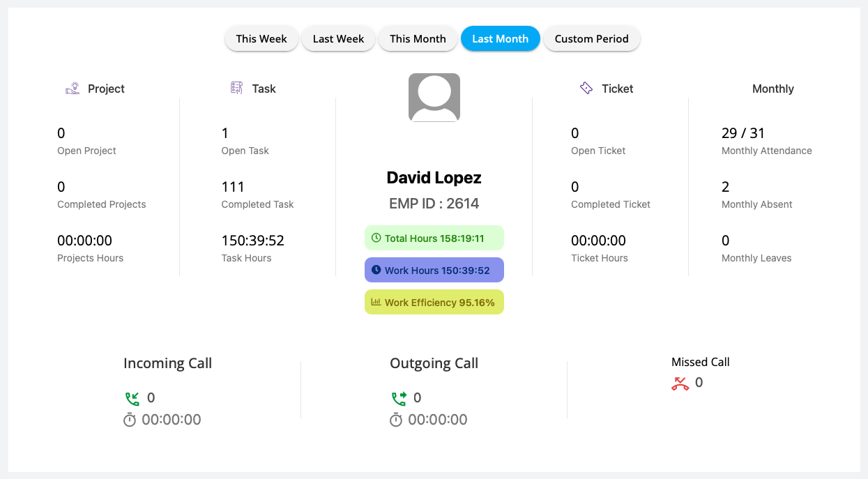Click the Completed Task count 111
This screenshot has height=479, width=868.
pyautogui.click(x=233, y=187)
